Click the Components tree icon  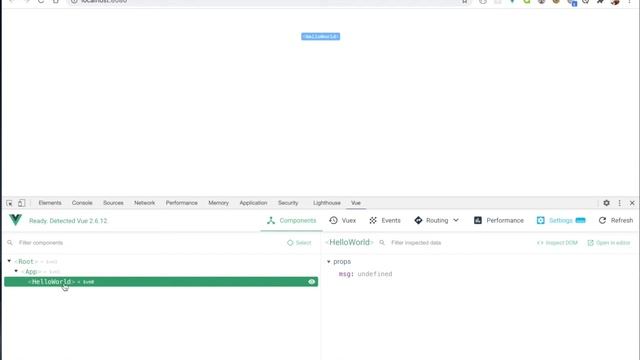pos(271,220)
